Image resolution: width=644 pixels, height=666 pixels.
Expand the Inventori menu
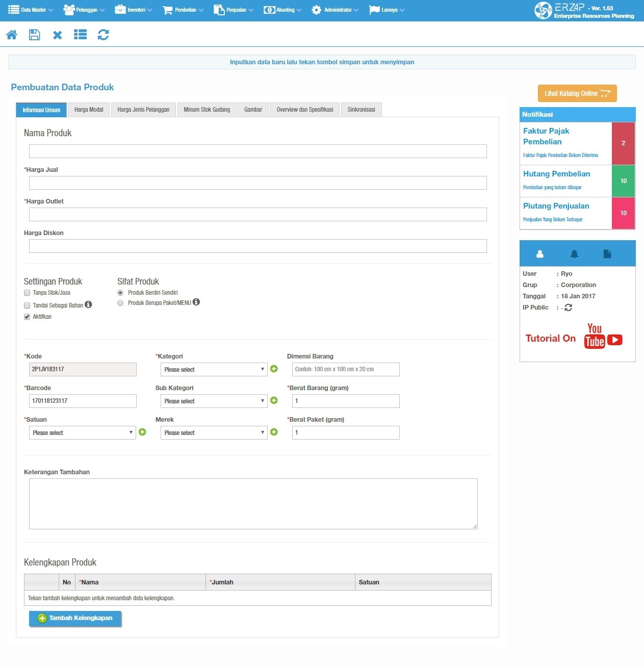click(x=134, y=10)
